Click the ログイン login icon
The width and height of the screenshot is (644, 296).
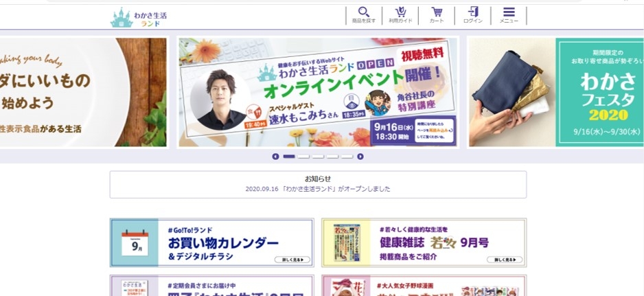473,15
